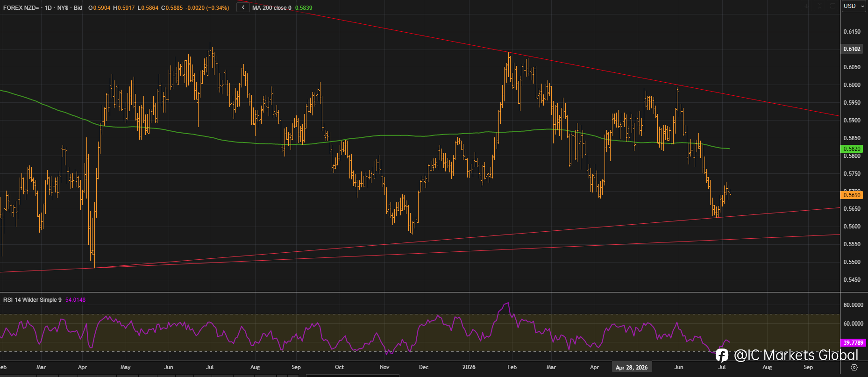Click the faint fullscreen icon beside USD
868x377 pixels.
point(832,6)
